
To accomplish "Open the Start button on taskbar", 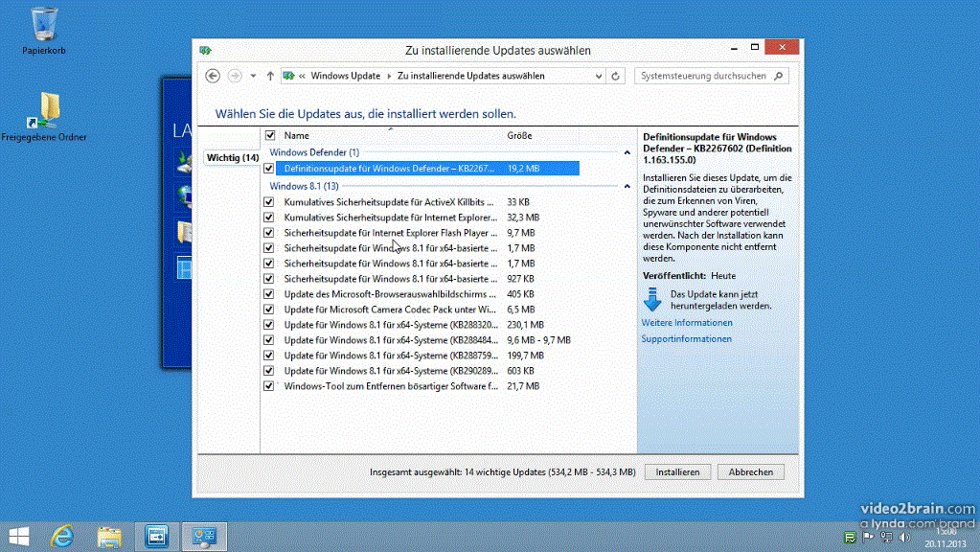I will (x=19, y=537).
